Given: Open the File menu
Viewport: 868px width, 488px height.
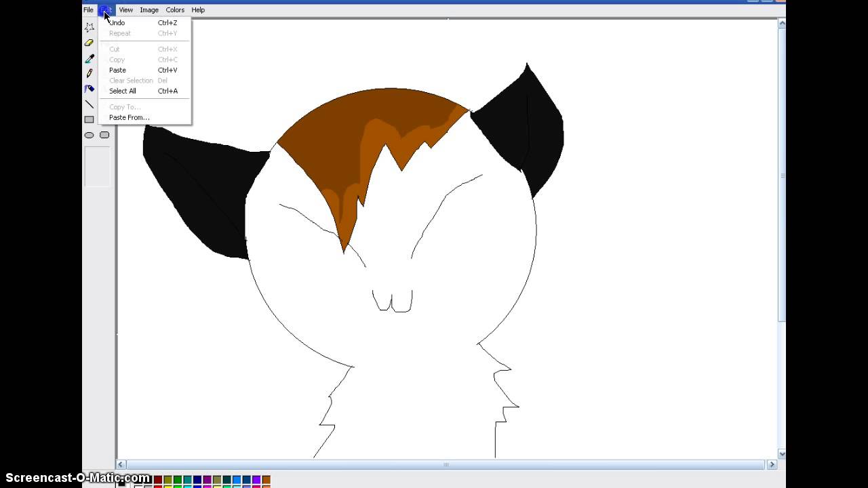Looking at the screenshot, I should click(88, 10).
